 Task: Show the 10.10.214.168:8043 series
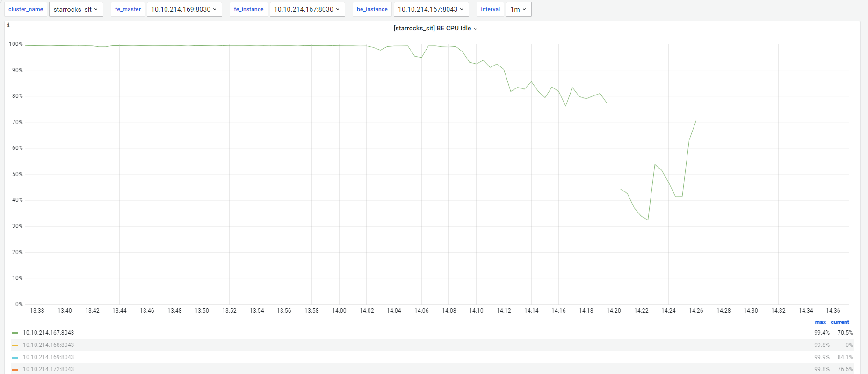pos(48,345)
